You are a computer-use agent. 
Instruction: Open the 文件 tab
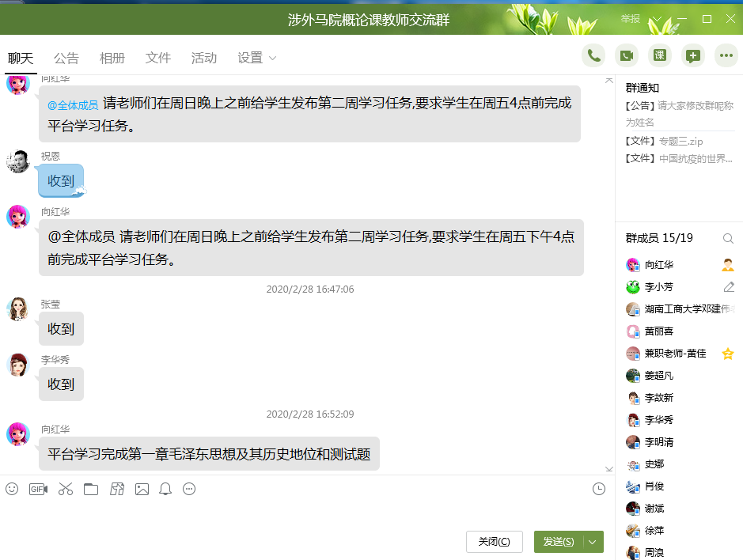coord(158,58)
